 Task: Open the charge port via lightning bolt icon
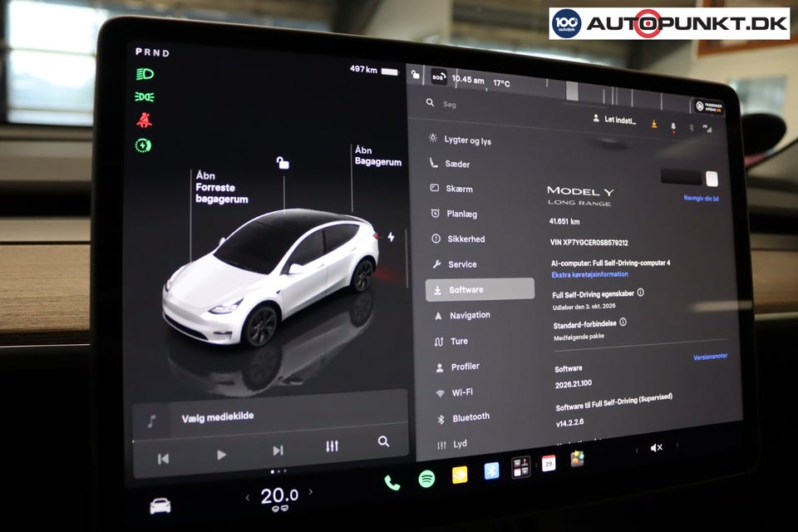coord(391,237)
